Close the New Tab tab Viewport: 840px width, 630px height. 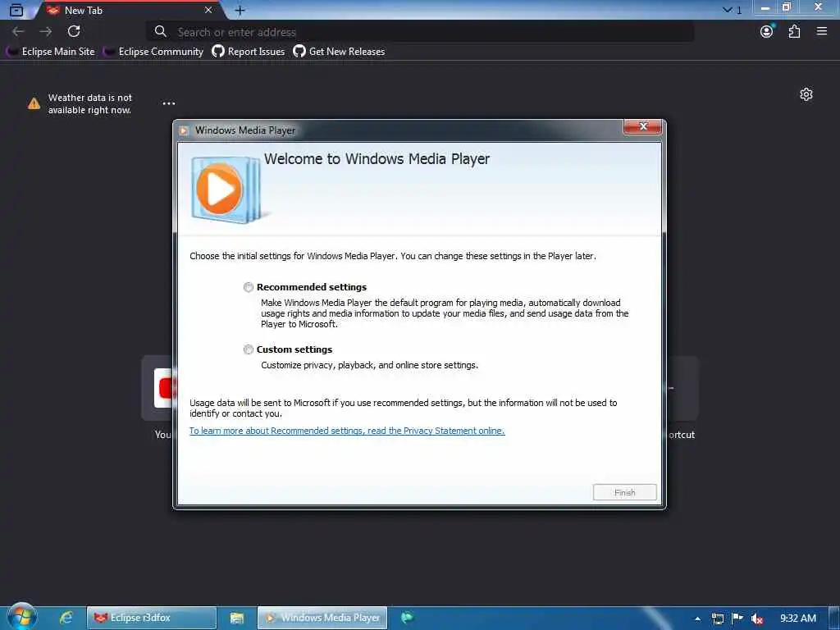[208, 10]
